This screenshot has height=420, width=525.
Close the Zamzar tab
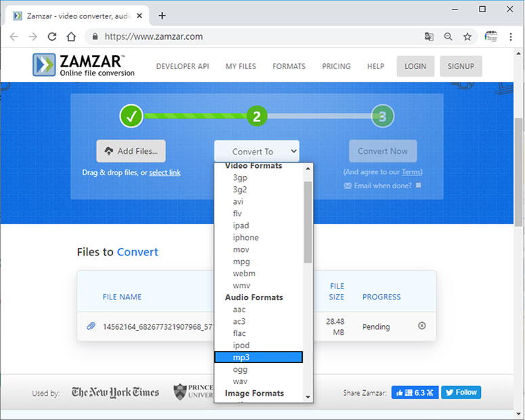(140, 16)
